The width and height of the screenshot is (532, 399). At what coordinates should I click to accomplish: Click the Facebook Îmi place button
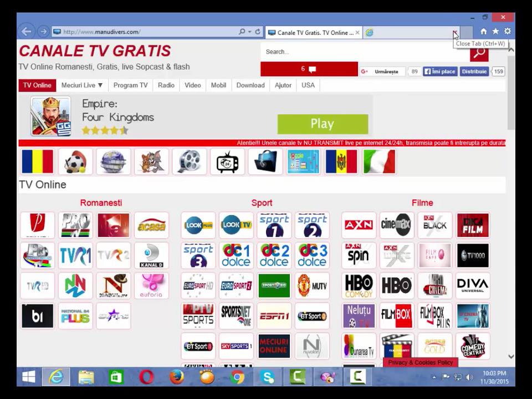pos(440,71)
